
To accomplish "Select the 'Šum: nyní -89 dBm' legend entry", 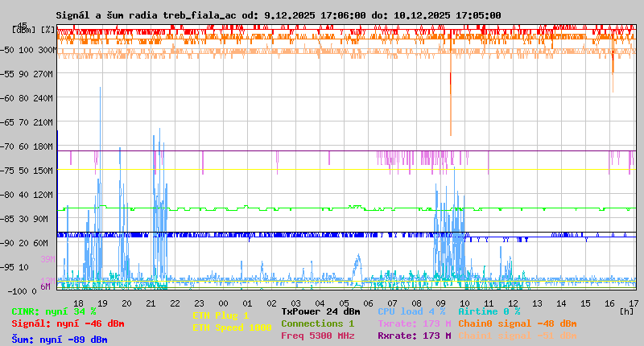I will coord(60,340).
